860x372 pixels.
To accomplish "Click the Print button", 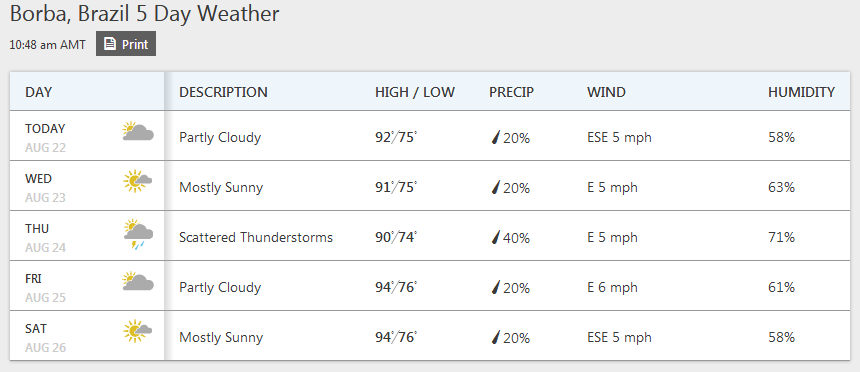I will [x=126, y=44].
